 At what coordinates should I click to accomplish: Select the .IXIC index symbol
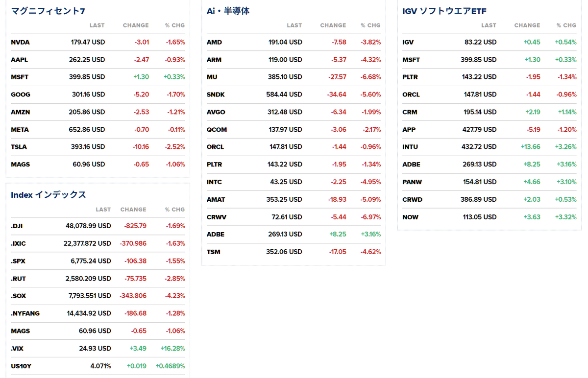[18, 243]
